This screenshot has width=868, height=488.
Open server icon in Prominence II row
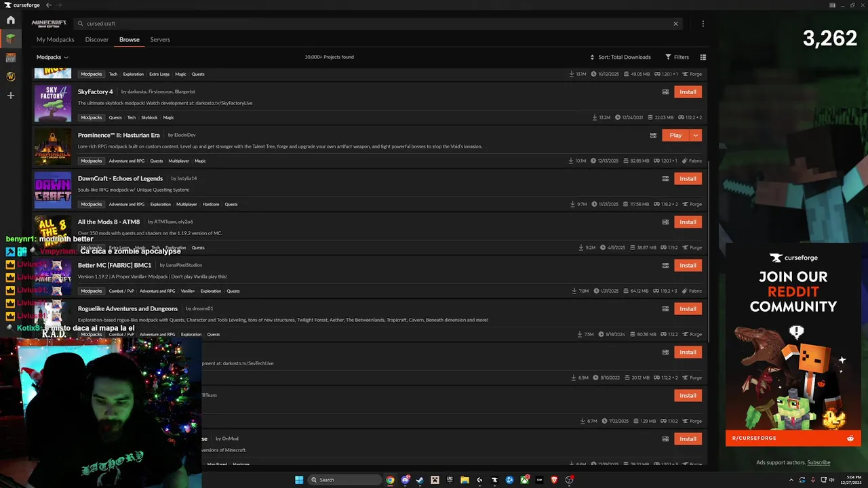tap(653, 135)
